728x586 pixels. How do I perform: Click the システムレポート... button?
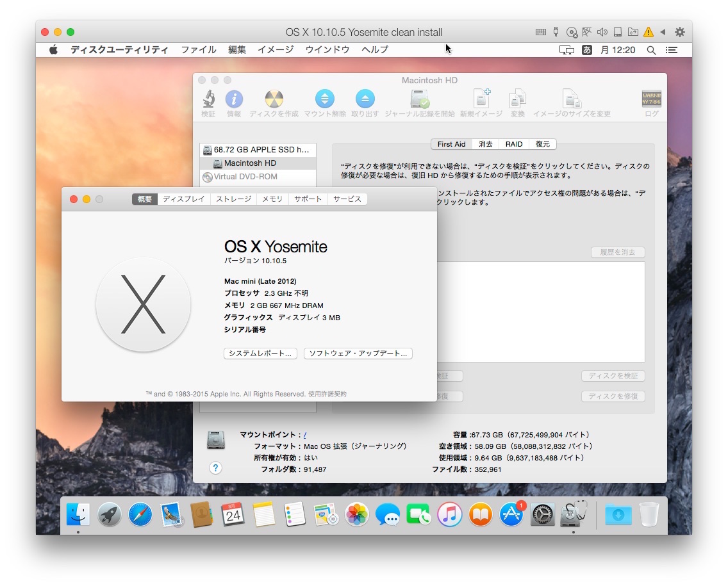[x=260, y=354]
